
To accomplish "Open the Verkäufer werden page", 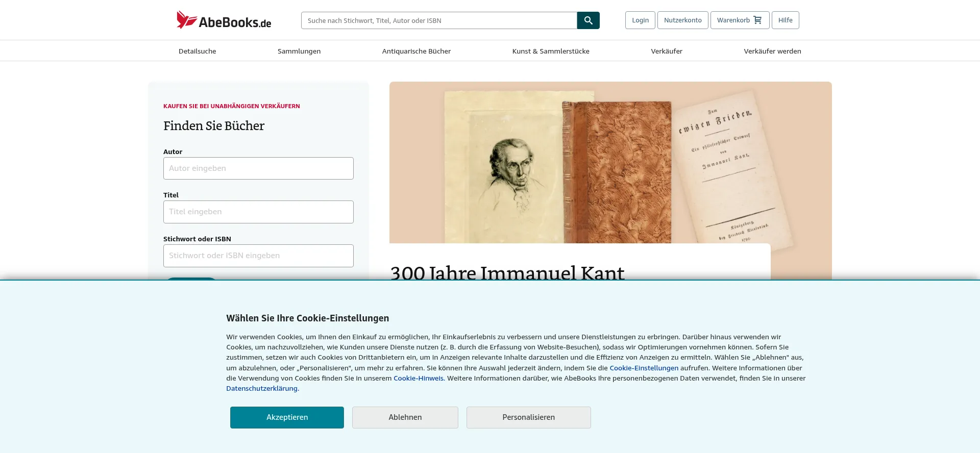I will point(772,51).
